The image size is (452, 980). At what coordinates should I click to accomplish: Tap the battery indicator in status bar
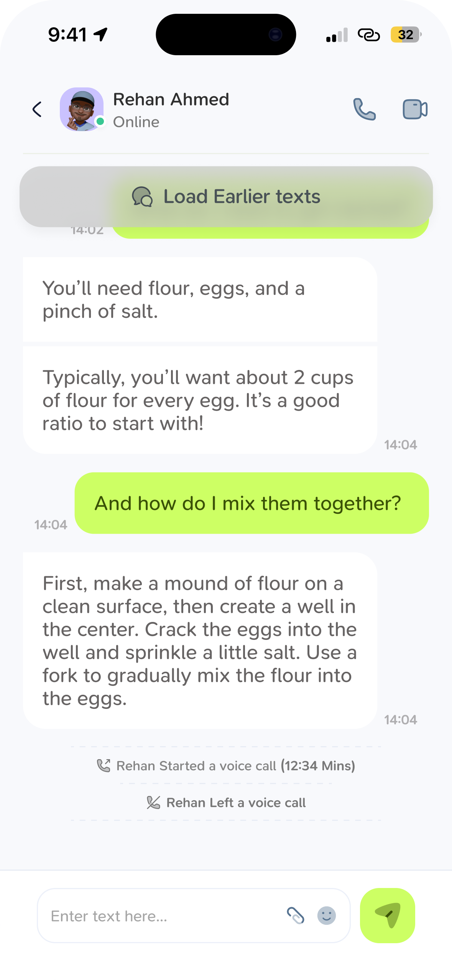pos(406,35)
